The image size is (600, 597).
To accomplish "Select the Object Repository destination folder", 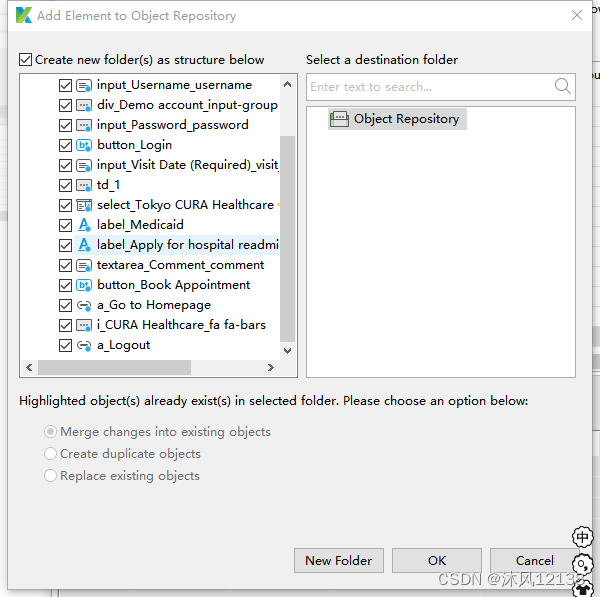I will point(397,119).
